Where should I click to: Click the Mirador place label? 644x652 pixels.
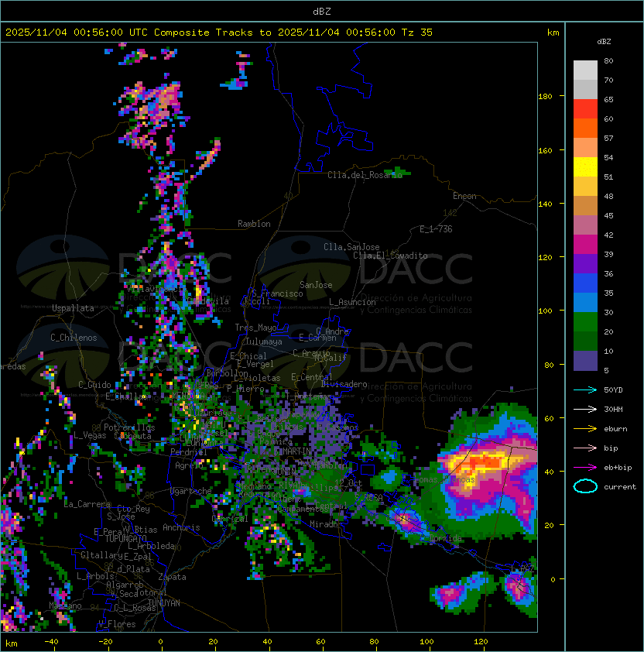tap(326, 525)
